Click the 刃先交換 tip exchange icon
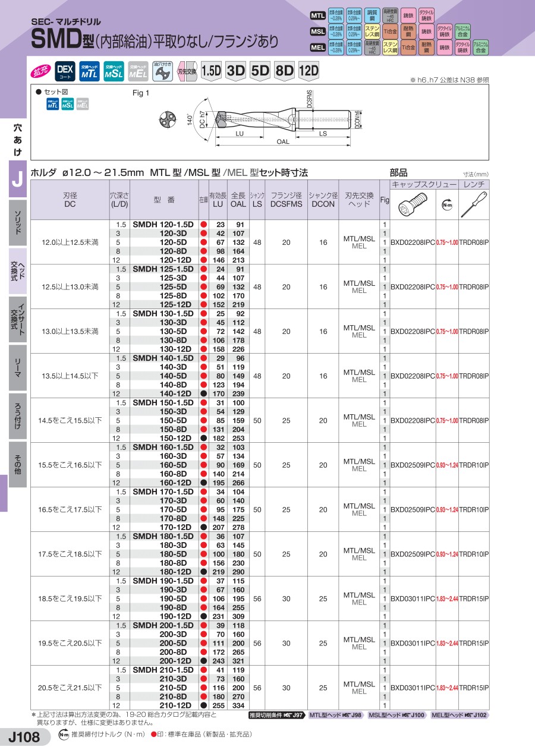Screen dimensions: 535x756 [x=187, y=72]
